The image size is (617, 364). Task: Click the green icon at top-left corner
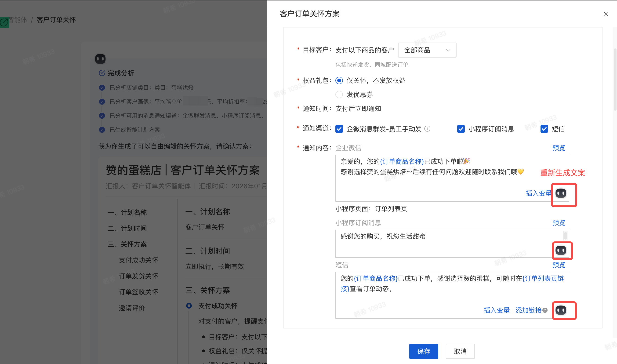click(4, 22)
